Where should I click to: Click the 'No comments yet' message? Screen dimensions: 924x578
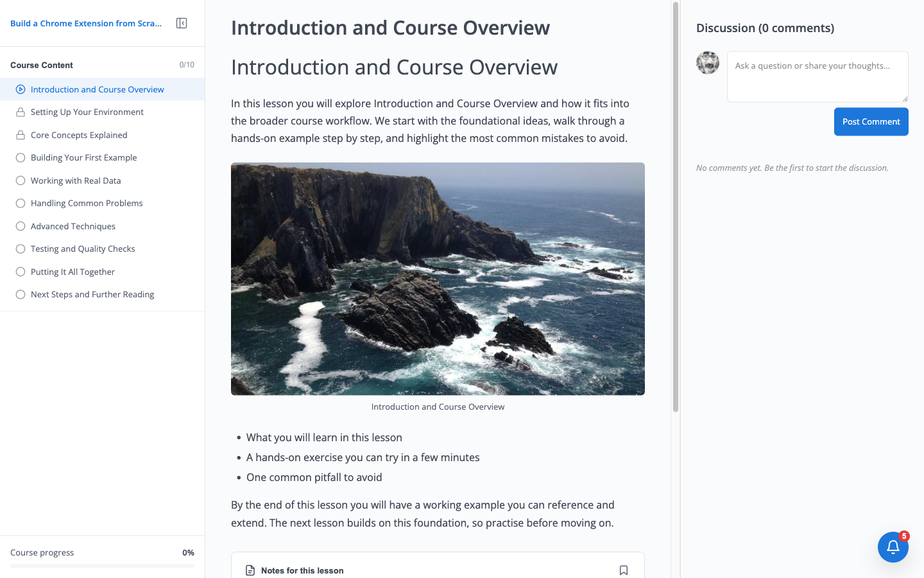792,168
